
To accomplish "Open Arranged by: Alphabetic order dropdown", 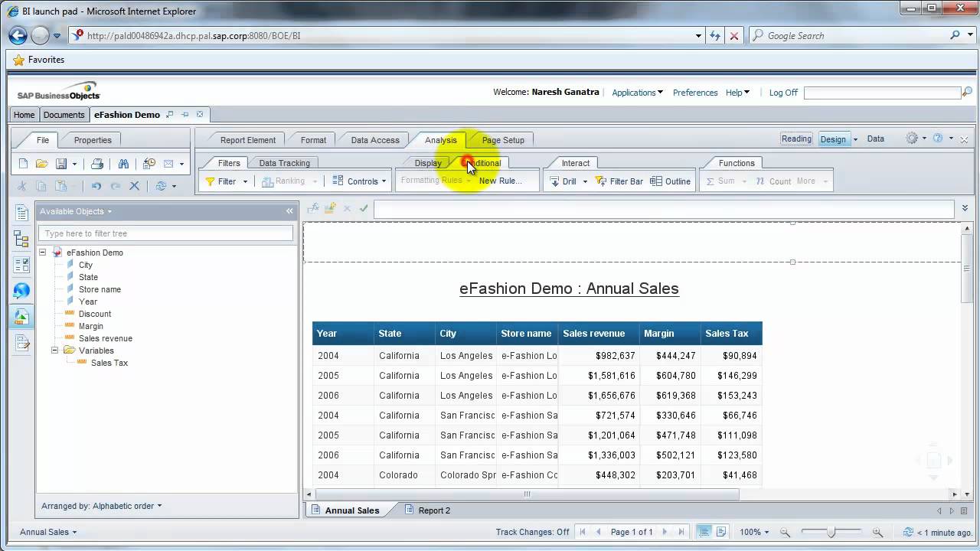I will point(102,506).
